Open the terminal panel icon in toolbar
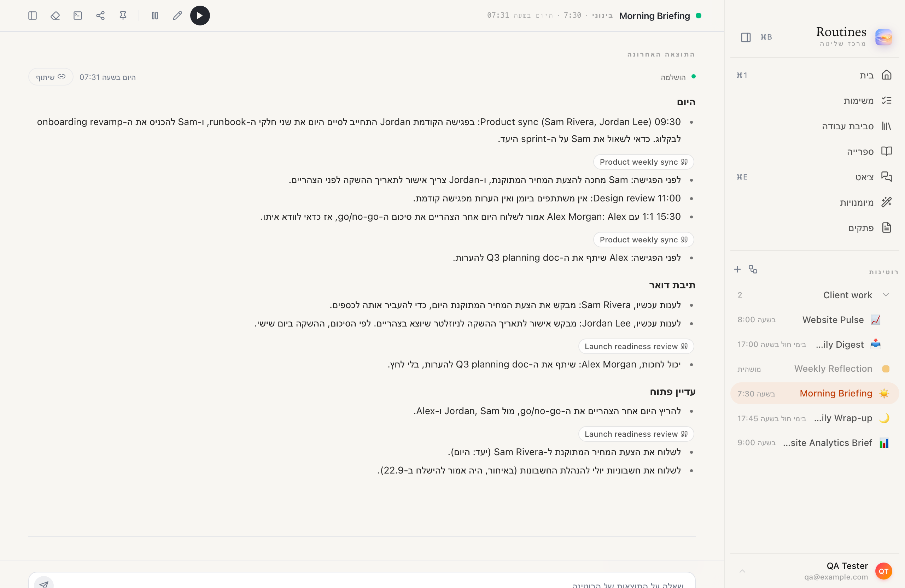 point(78,16)
